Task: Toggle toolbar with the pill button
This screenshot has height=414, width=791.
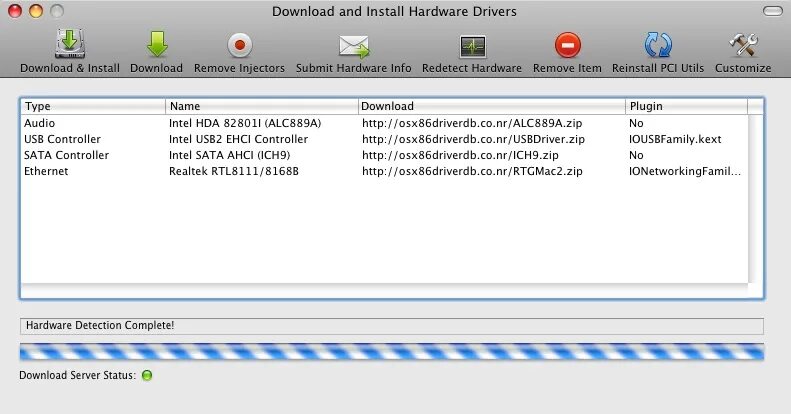Action: point(772,11)
